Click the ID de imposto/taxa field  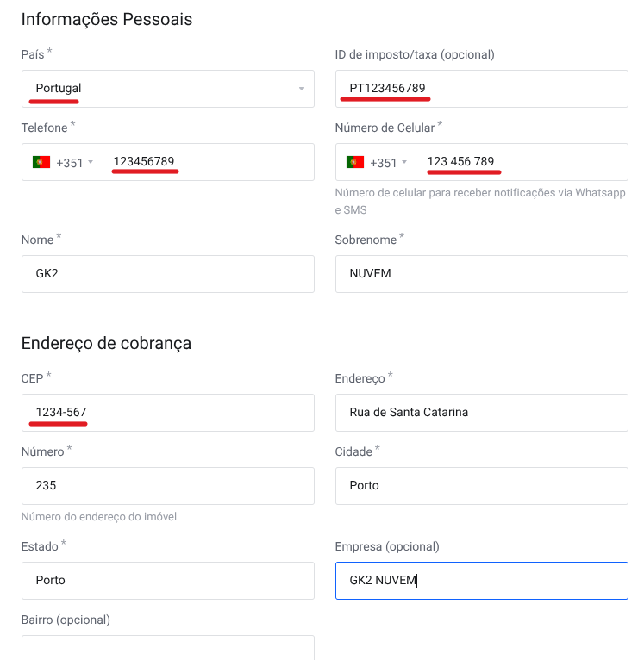(481, 89)
